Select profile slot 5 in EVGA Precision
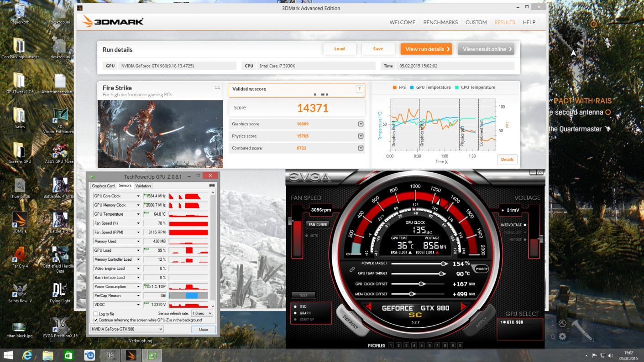644x362 pixels. point(422,346)
